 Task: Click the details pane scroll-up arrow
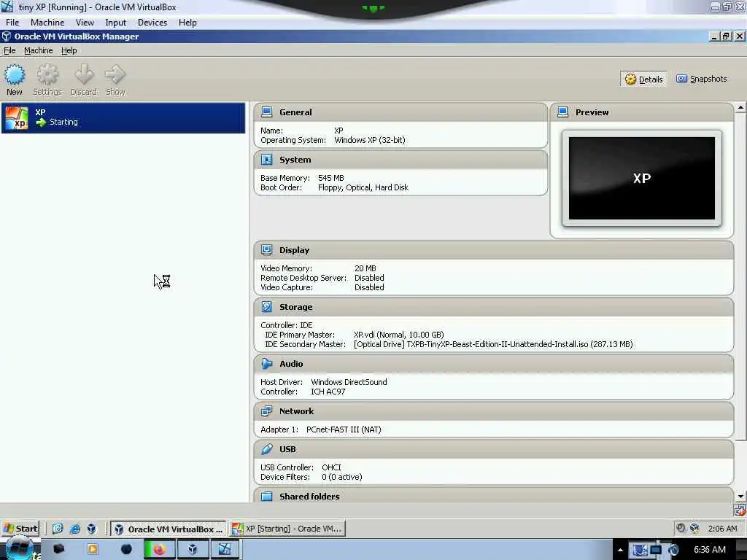pos(740,108)
